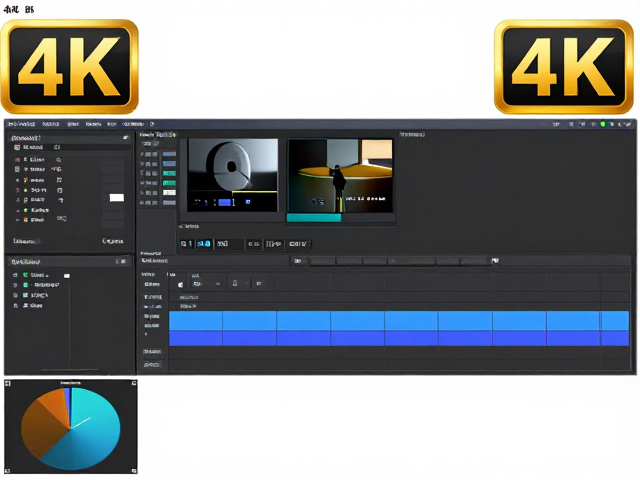The width and height of the screenshot is (640, 480).
Task: Click the bottom-left corner handle of the pie chart panel
Action: [x=7, y=471]
